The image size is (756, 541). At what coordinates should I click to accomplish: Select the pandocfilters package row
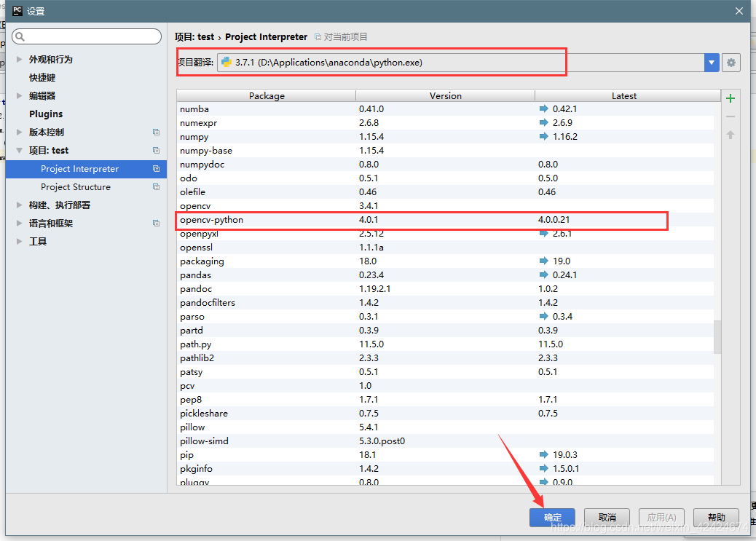[x=446, y=303]
